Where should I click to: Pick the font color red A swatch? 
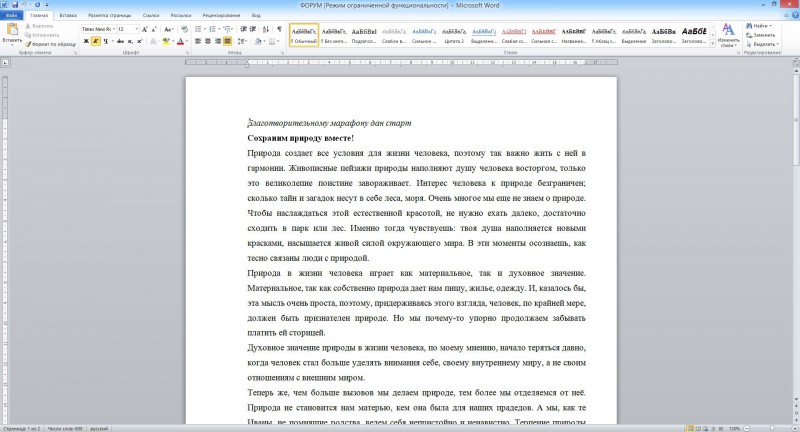pyautogui.click(x=180, y=41)
